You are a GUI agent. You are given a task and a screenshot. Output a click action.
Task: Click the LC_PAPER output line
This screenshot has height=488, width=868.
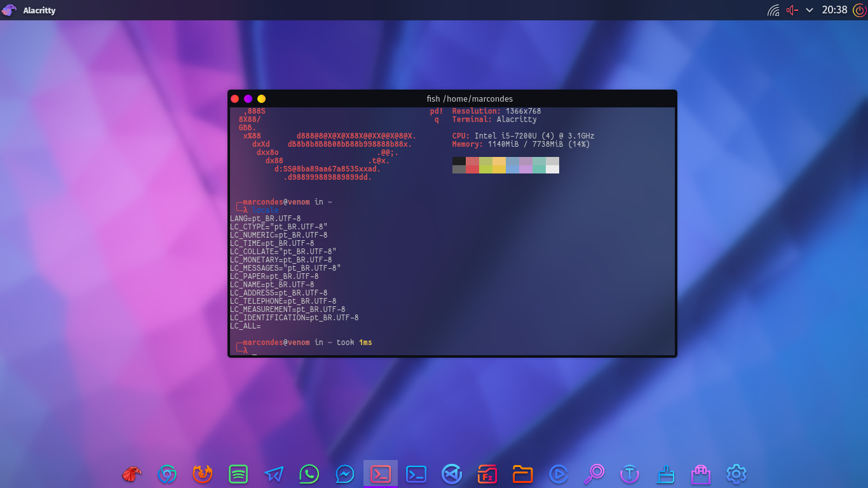pyautogui.click(x=275, y=276)
